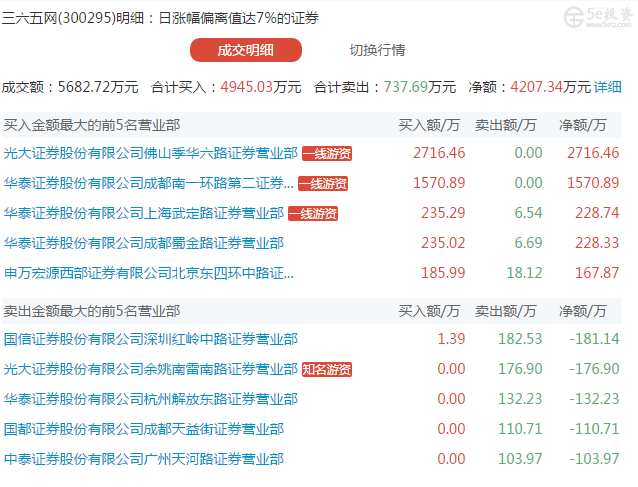Click 买入额/万 column header in buy table
The height and width of the screenshot is (487, 638).
429,125
